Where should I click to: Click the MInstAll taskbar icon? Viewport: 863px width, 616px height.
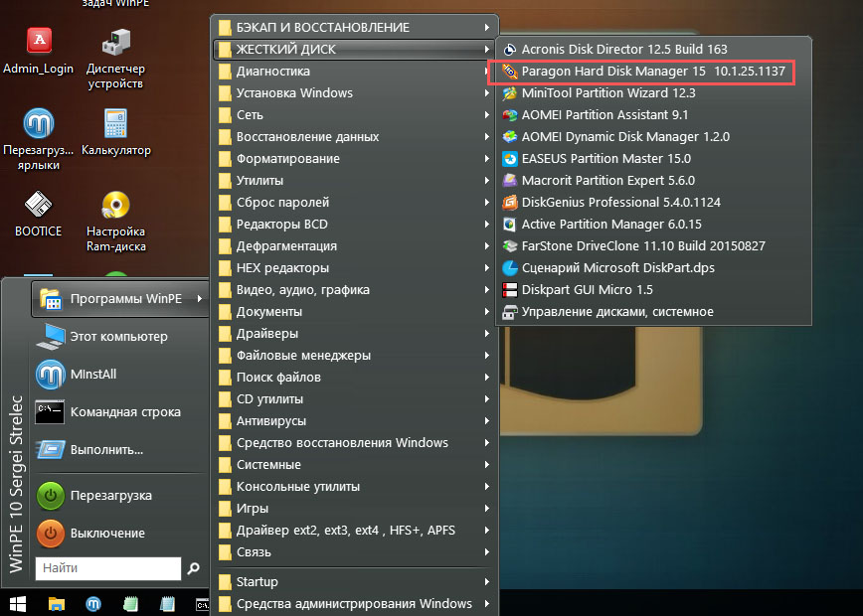[x=93, y=604]
